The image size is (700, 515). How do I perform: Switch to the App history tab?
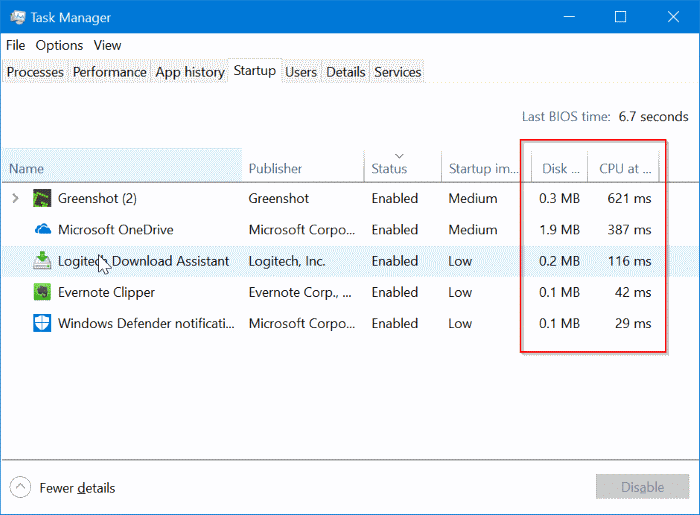coord(190,72)
